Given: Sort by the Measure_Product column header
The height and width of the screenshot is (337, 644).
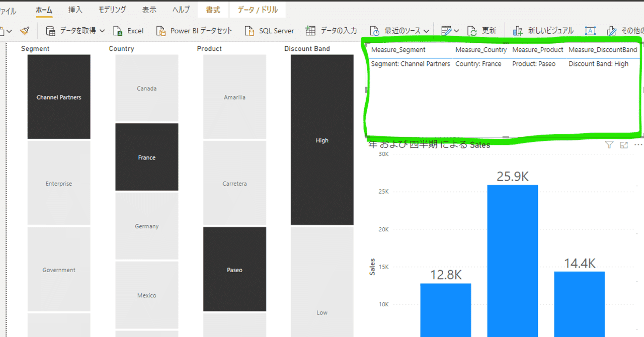Looking at the screenshot, I should [538, 50].
